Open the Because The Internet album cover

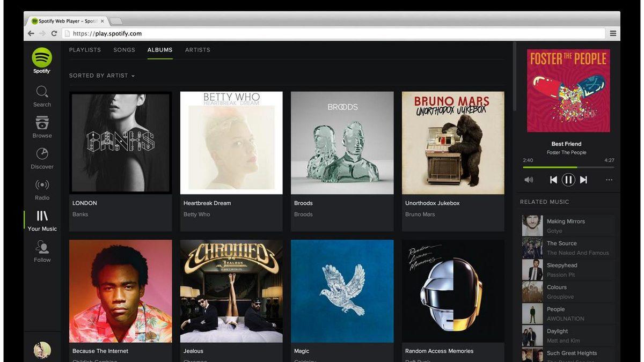pyautogui.click(x=120, y=291)
